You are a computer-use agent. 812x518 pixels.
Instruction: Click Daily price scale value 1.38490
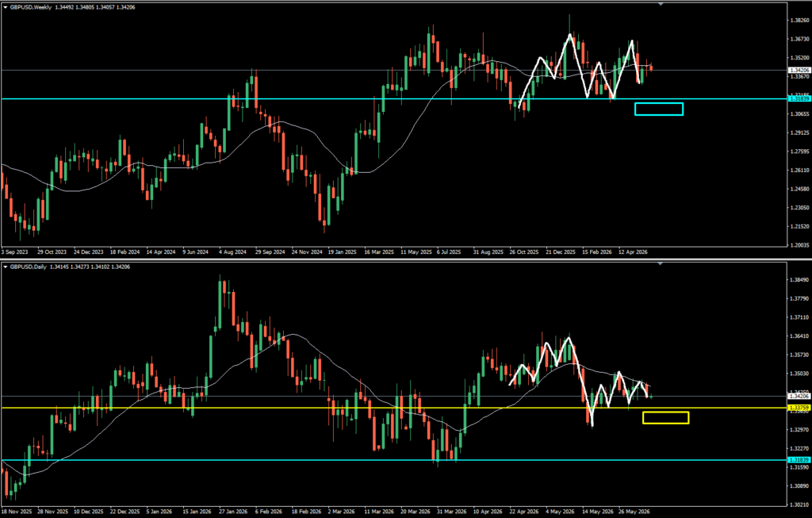[x=800, y=280]
